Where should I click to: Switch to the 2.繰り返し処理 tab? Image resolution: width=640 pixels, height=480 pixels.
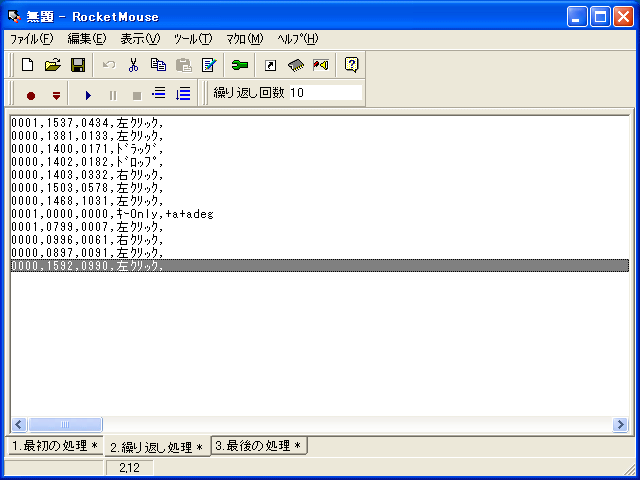157,447
